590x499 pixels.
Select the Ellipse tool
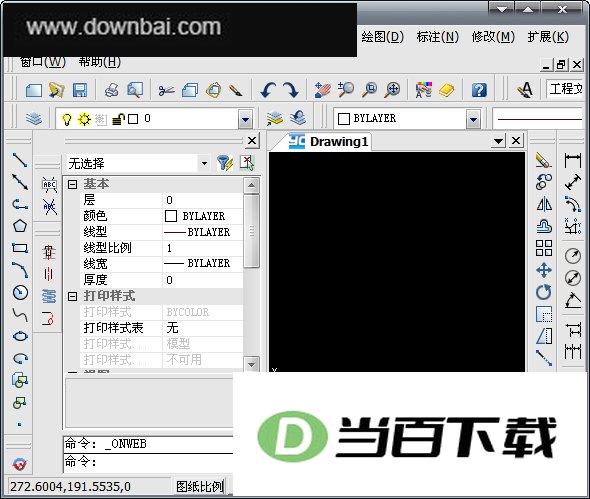20,336
